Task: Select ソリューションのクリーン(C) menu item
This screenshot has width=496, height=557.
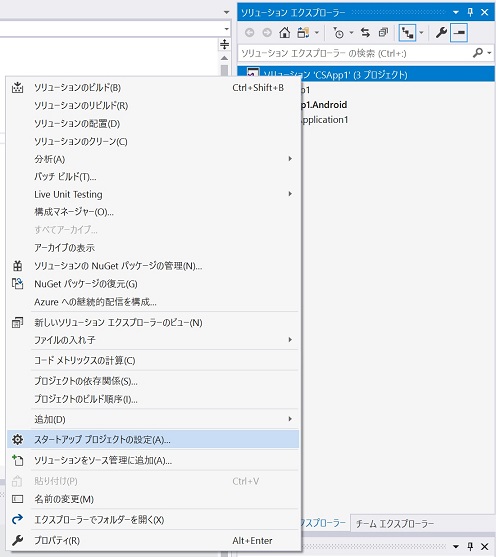Action: (153, 141)
